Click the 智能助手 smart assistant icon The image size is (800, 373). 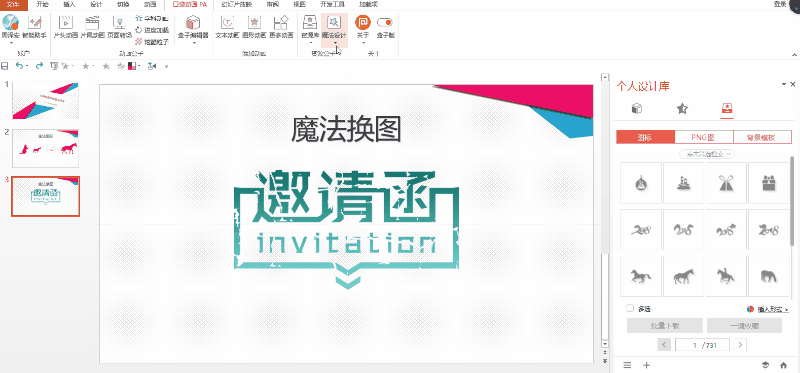tap(34, 23)
